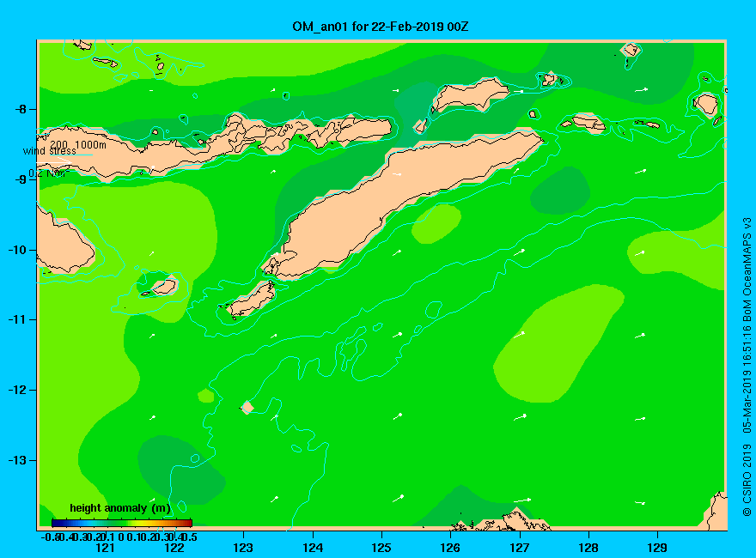Click longitude axis label 129
Image resolution: width=756 pixels, height=558 pixels.
658,548
